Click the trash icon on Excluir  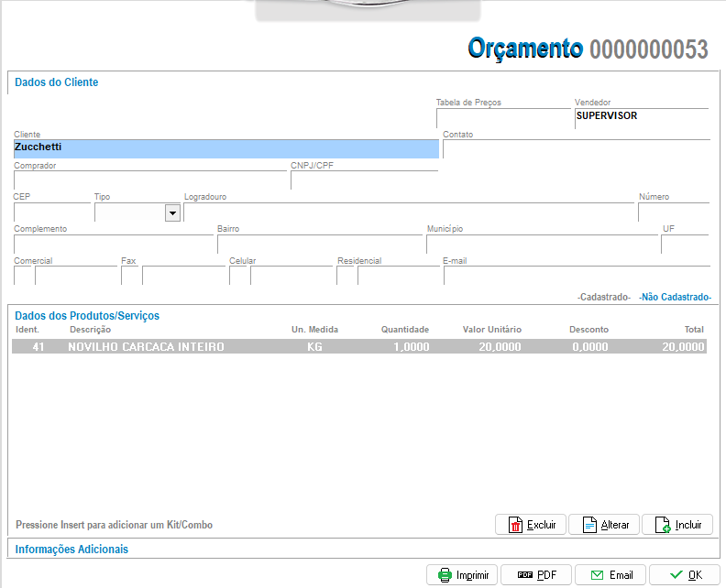click(515, 525)
